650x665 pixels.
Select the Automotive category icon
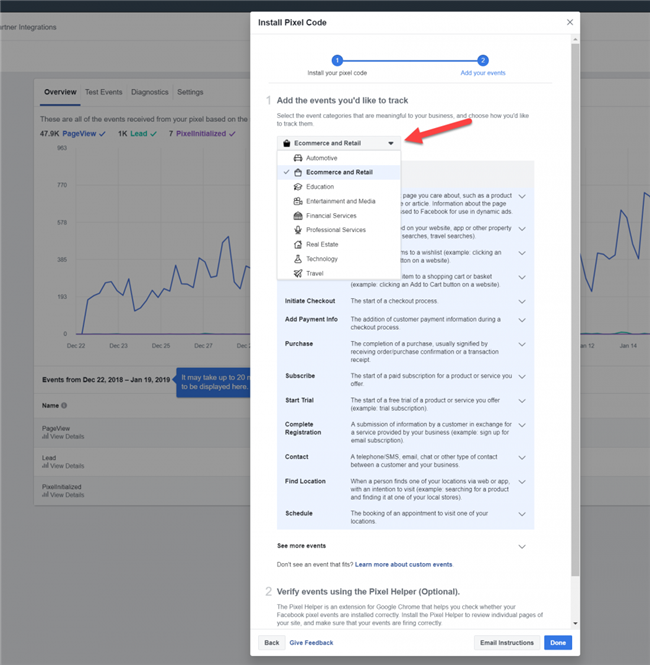(x=297, y=158)
